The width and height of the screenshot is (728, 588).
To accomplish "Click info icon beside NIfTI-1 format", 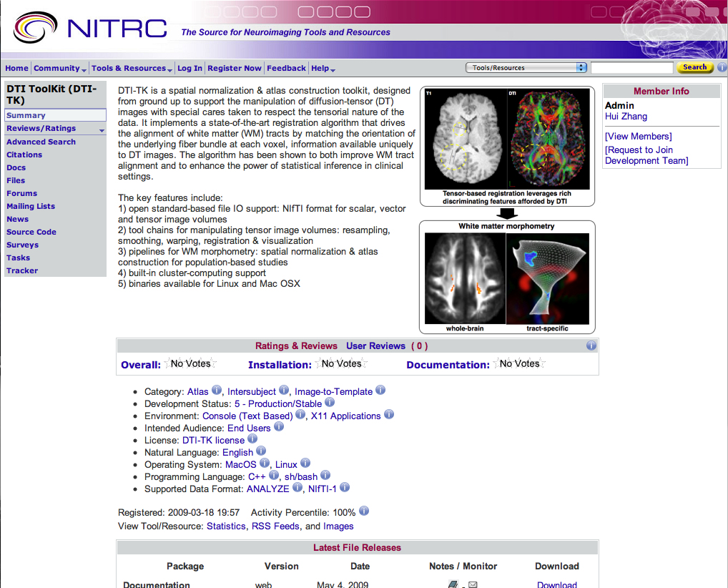I will tap(345, 488).
